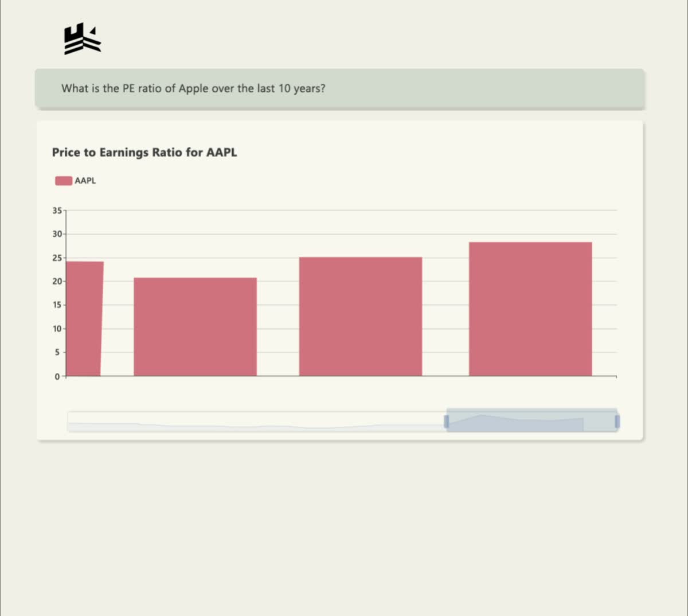Click the left zoom slider handle
The height and width of the screenshot is (616, 688).
446,422
